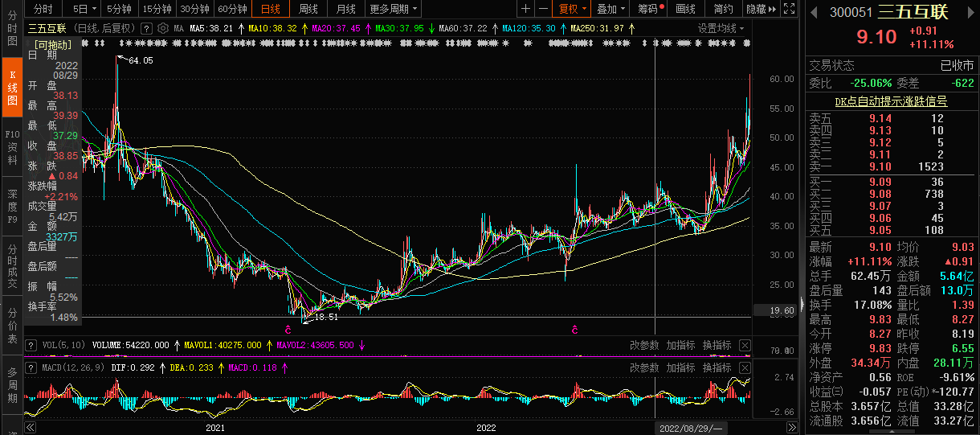This screenshot has height=435, width=980.
Task: Click 改参数 in the MACD panel
Action: tap(644, 367)
